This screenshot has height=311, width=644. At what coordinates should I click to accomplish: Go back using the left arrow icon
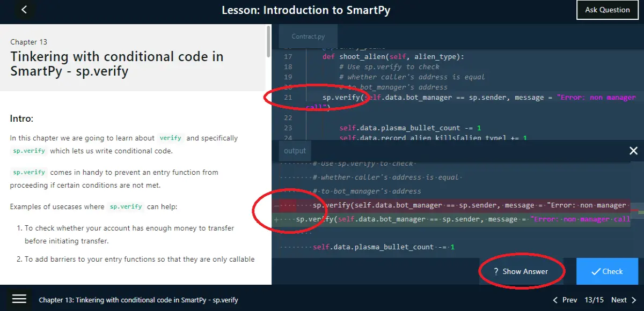(25, 10)
